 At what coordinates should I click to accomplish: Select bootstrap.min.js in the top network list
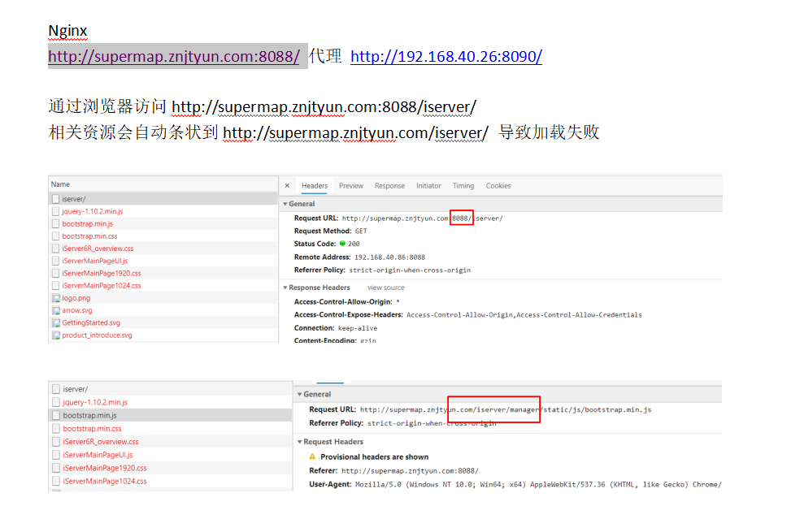click(x=163, y=224)
